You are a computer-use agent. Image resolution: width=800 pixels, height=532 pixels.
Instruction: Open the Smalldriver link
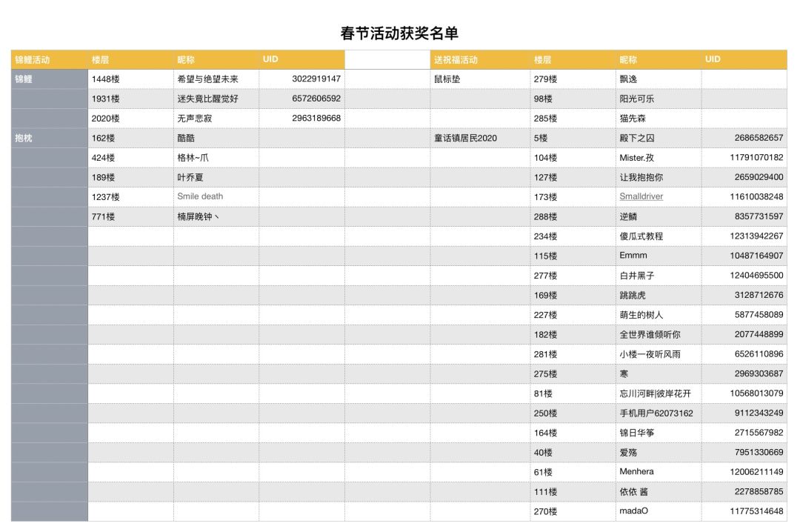(641, 196)
